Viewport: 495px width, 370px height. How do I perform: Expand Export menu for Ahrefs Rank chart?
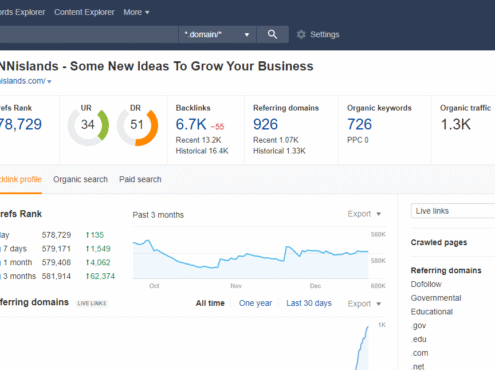pyautogui.click(x=364, y=214)
